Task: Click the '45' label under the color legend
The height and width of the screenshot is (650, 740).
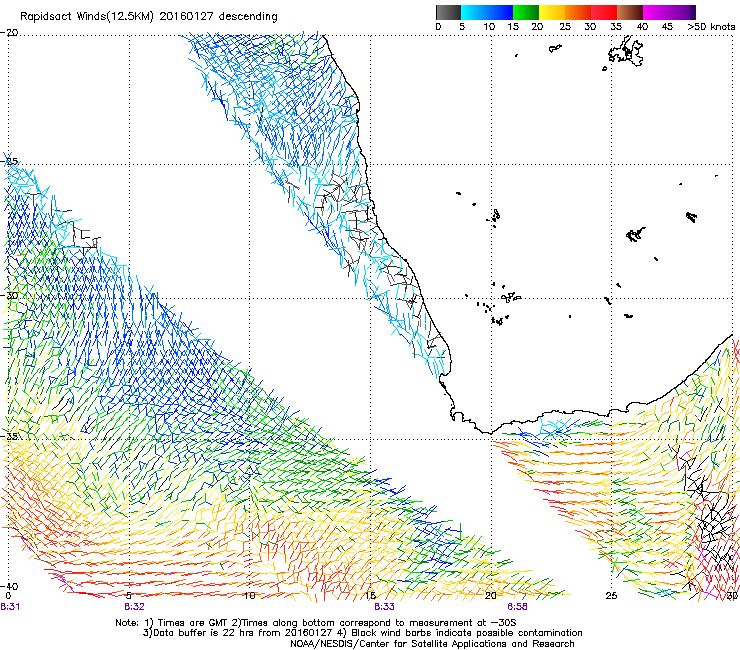Action: coord(667,27)
